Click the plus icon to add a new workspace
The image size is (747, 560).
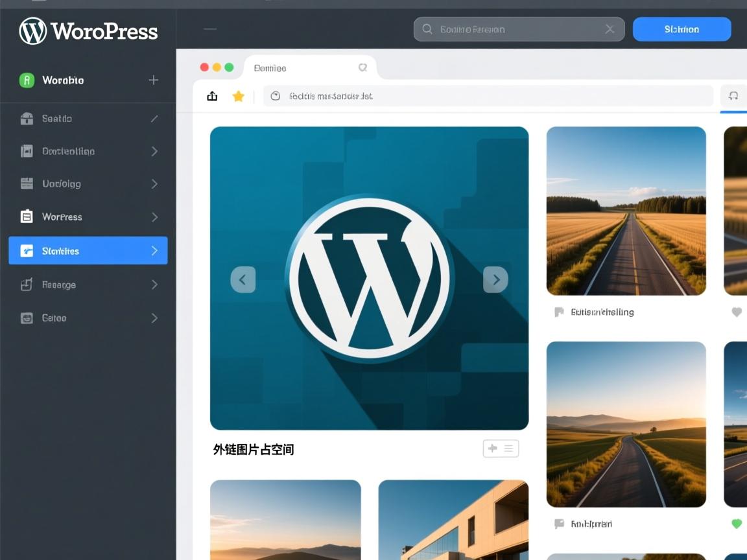[154, 80]
